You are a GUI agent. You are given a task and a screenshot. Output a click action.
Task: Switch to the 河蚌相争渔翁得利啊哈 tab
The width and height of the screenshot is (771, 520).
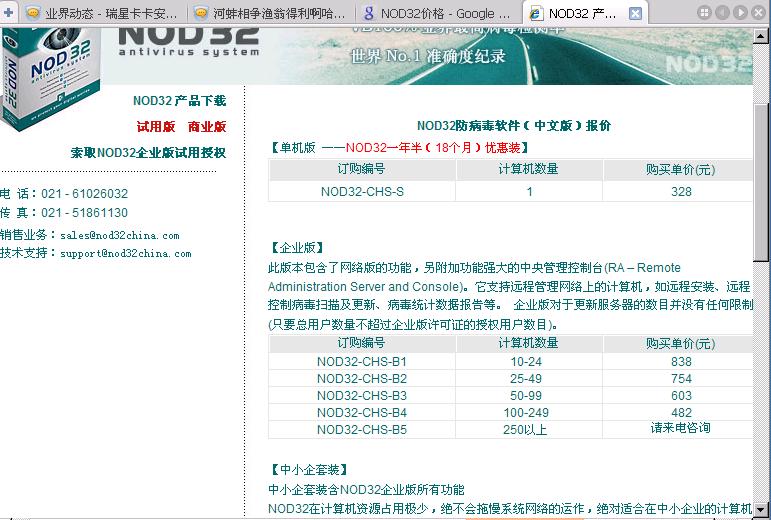(271, 13)
